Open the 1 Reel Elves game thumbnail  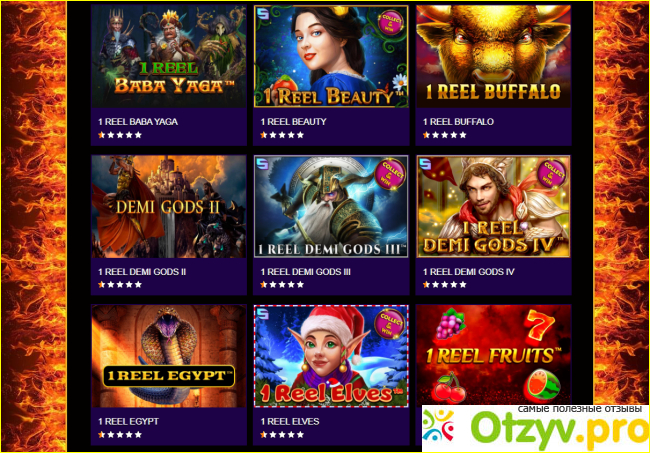[x=331, y=356]
